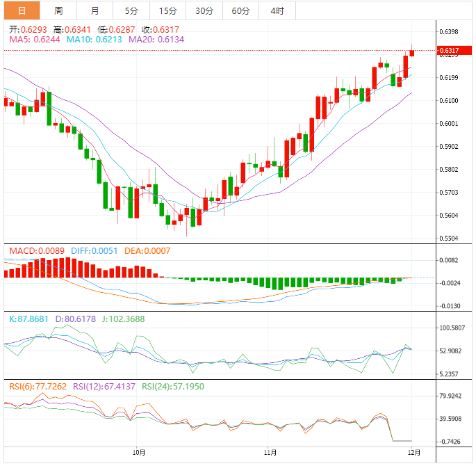Open the 4时 timeframe tab
476x466 pixels.
tap(277, 10)
